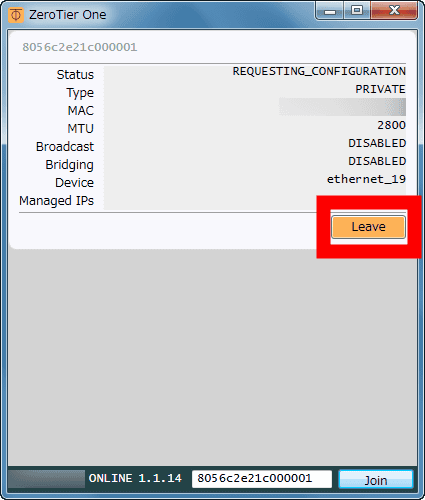Select the Bridging DISABLED value
The width and height of the screenshot is (425, 500).
377,161
